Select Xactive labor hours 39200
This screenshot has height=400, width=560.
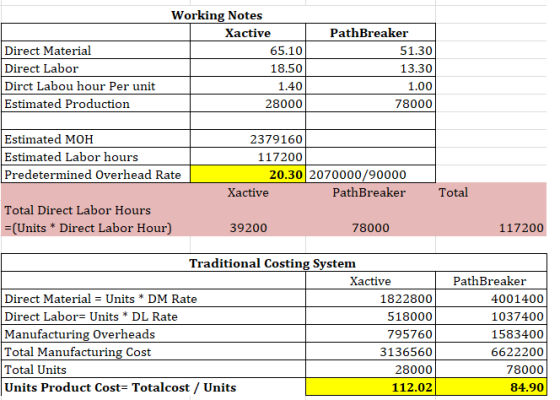(248, 228)
